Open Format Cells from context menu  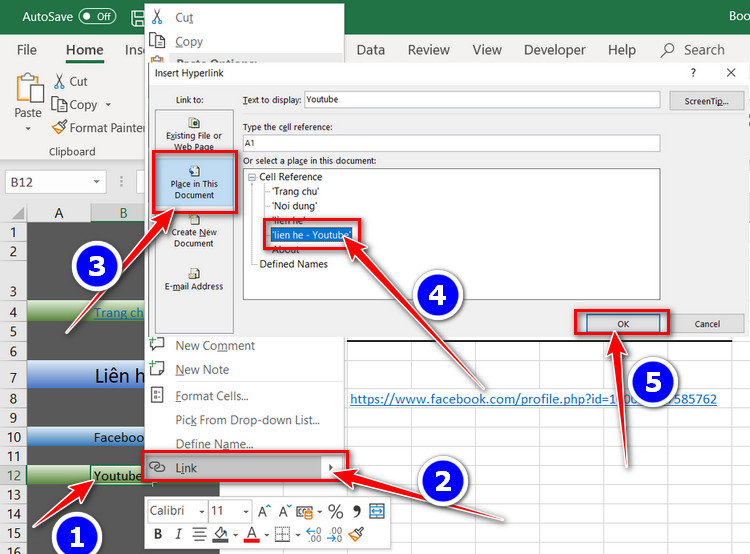coord(244,396)
